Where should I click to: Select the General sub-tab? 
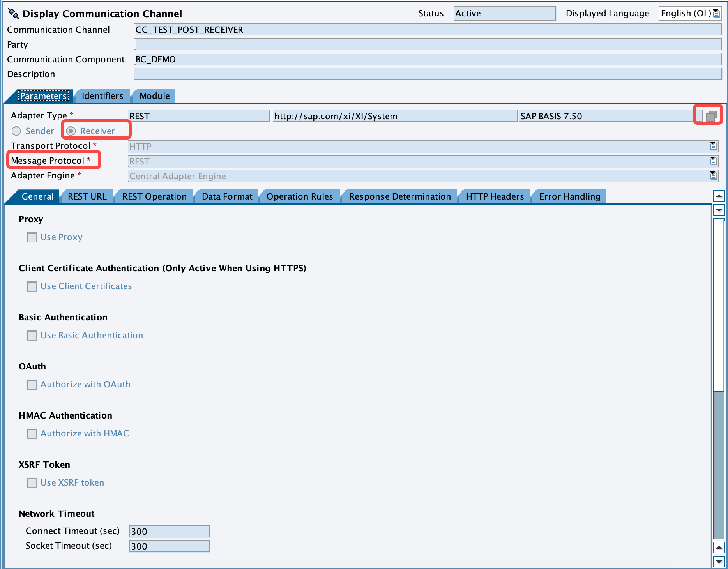[x=37, y=196]
